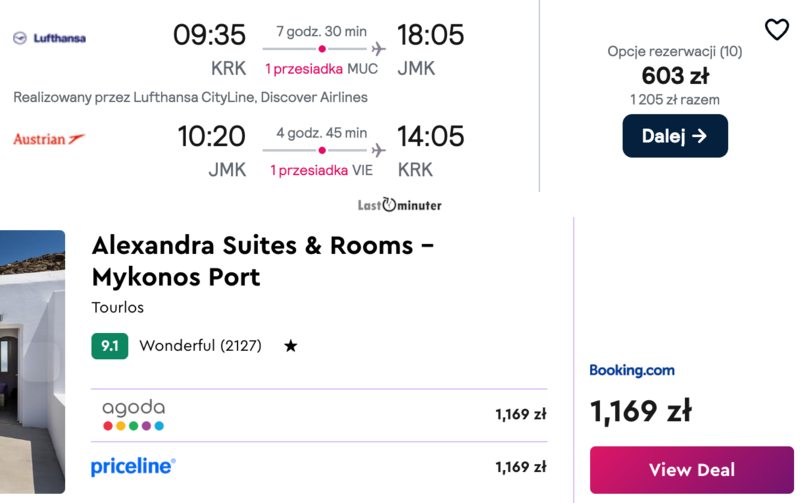Select the agoda 1,169 zł price
800x503 pixels.
520,414
